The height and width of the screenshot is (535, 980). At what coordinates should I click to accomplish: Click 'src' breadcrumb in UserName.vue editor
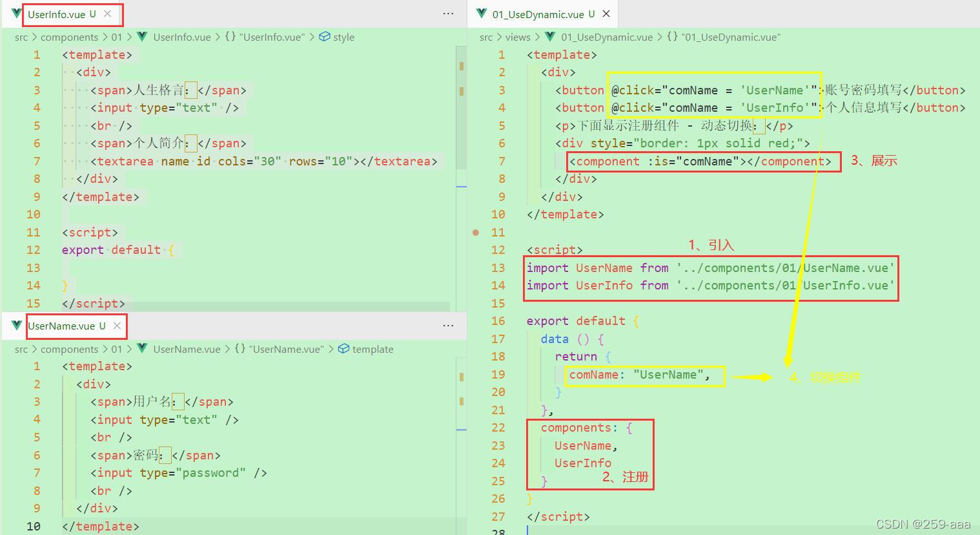(21, 349)
